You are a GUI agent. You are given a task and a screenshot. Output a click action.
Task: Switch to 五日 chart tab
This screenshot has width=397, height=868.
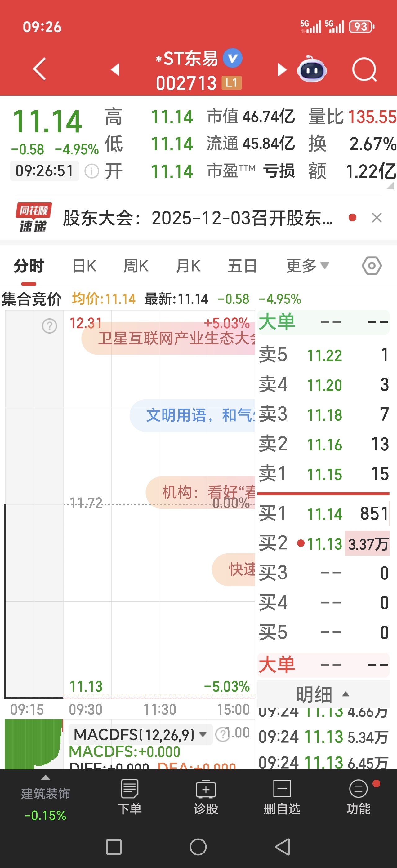pyautogui.click(x=242, y=266)
